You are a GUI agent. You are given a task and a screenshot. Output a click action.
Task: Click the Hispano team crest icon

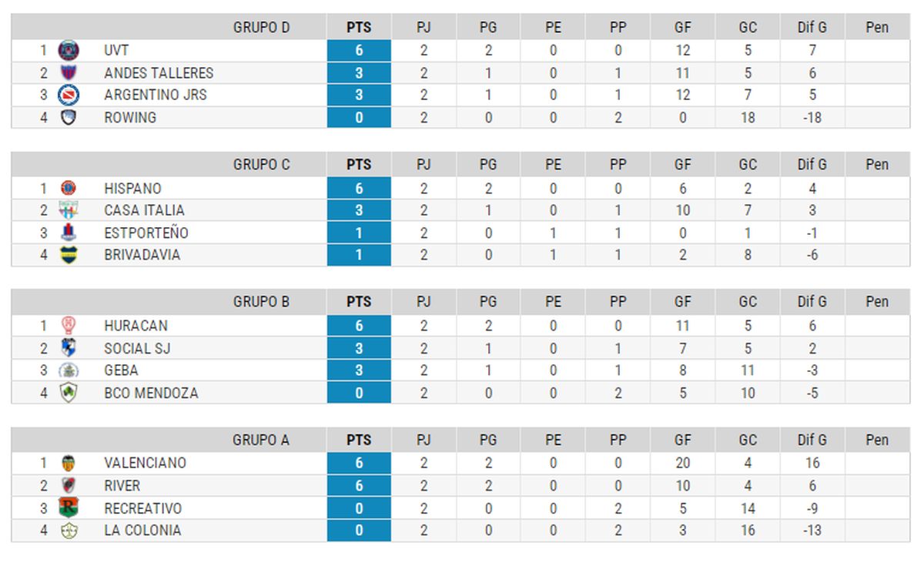click(x=69, y=188)
